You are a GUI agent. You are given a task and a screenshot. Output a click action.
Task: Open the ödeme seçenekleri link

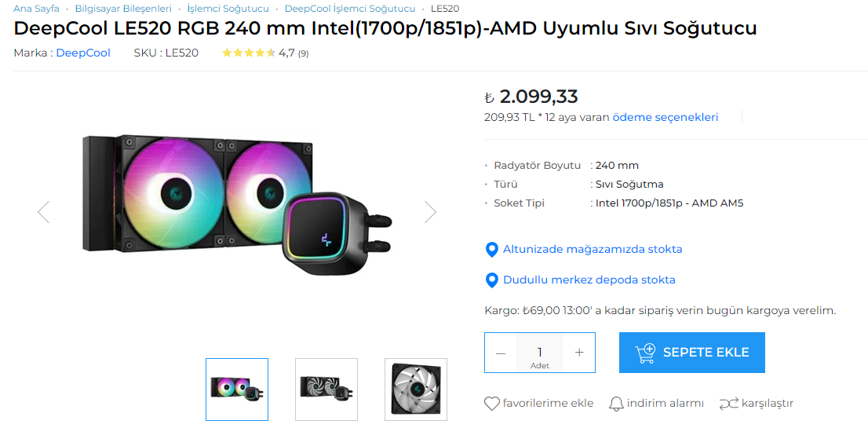click(666, 117)
